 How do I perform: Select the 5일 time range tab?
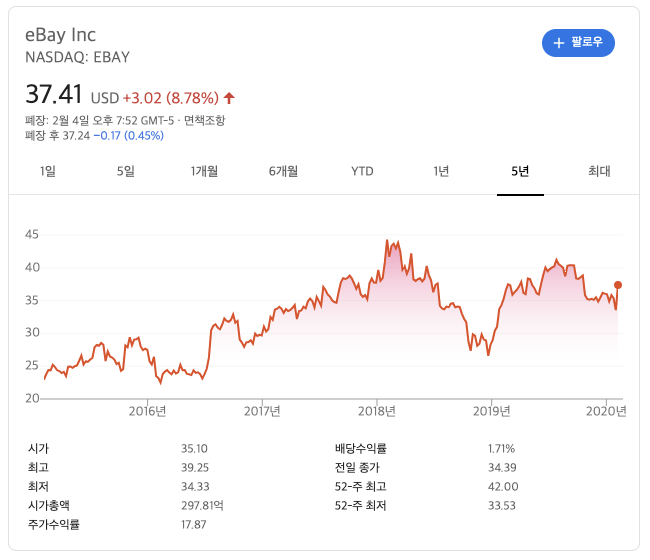126,171
